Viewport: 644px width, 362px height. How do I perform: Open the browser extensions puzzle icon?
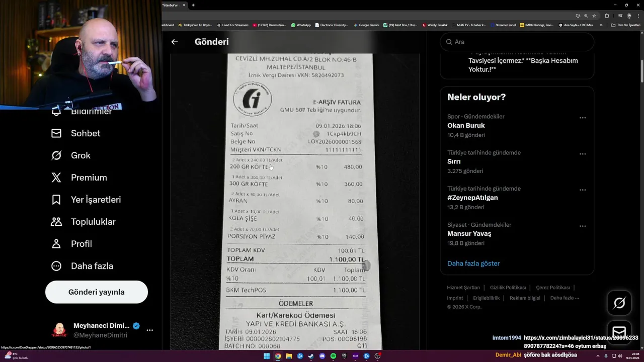607,16
